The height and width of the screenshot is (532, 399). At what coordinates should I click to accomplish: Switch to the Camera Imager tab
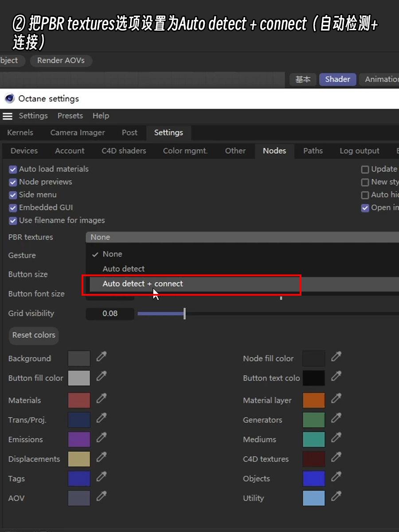click(78, 133)
